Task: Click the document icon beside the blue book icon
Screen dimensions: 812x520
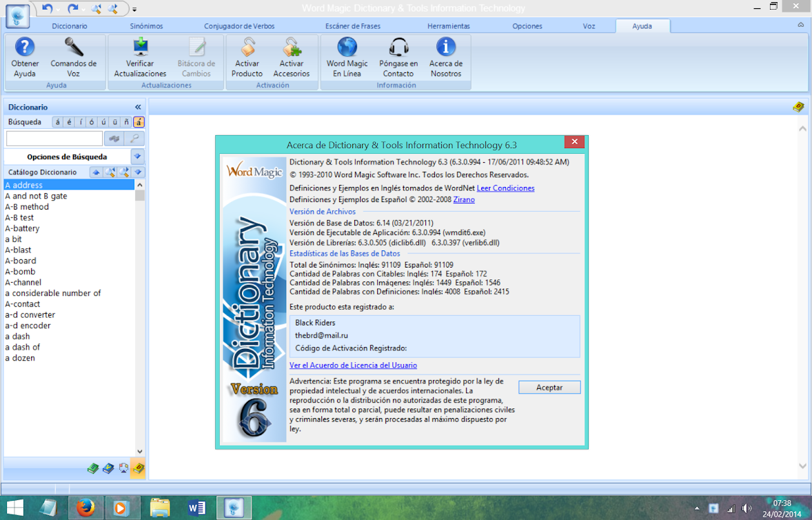Action: point(123,469)
